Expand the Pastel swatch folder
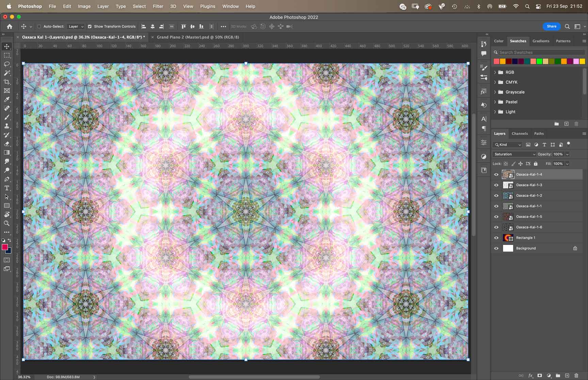 (495, 102)
